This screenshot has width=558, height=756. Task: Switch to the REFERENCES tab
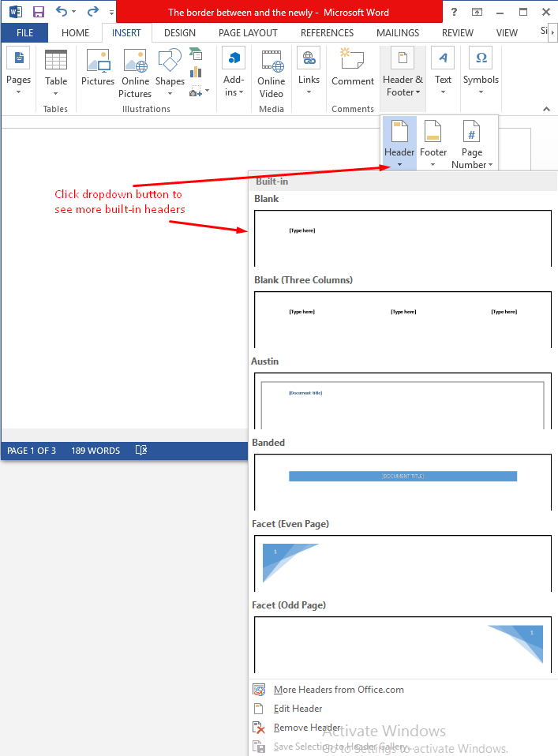[327, 33]
